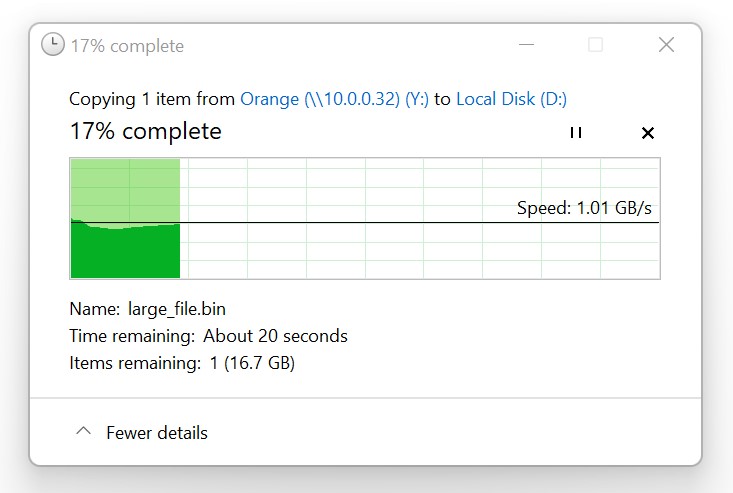This screenshot has width=733, height=493.
Task: Minimize the copy progress window
Action: point(526,45)
